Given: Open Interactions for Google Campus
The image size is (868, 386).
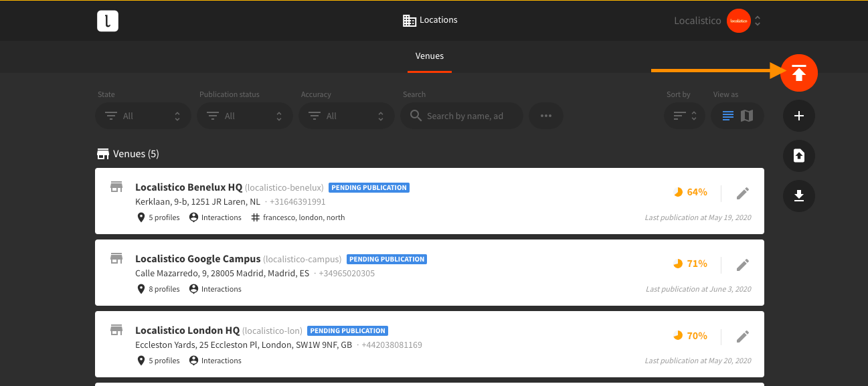Looking at the screenshot, I should coord(215,289).
